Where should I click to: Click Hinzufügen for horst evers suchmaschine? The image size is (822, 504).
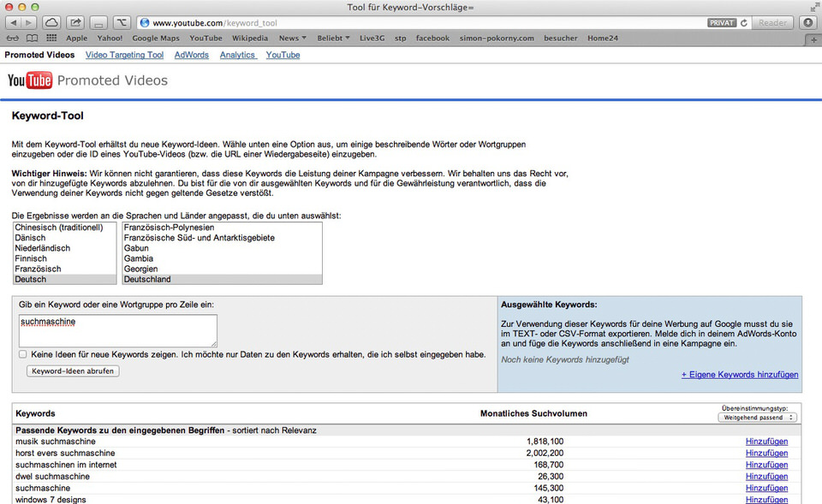[x=766, y=454]
